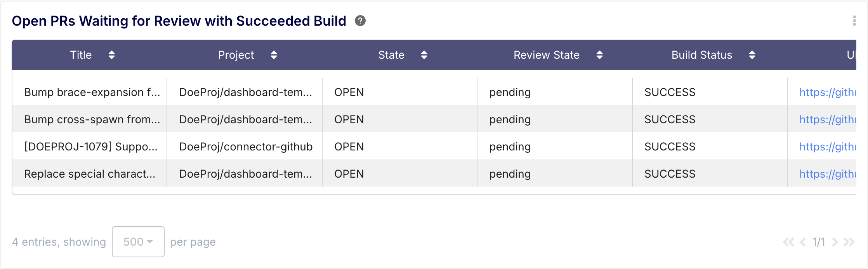Sort table by Title column
The width and height of the screenshot is (868, 269).
click(x=111, y=55)
